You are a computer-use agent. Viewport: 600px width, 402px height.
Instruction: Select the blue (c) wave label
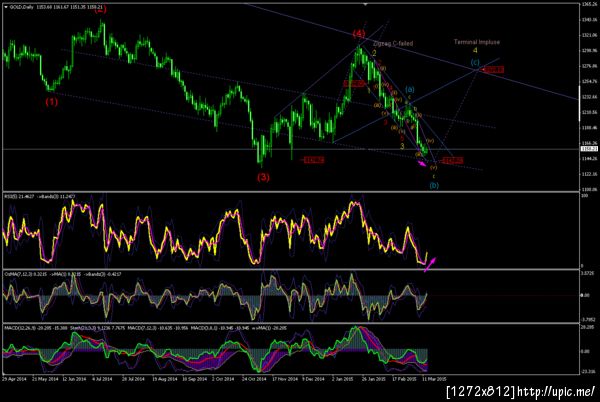point(475,62)
